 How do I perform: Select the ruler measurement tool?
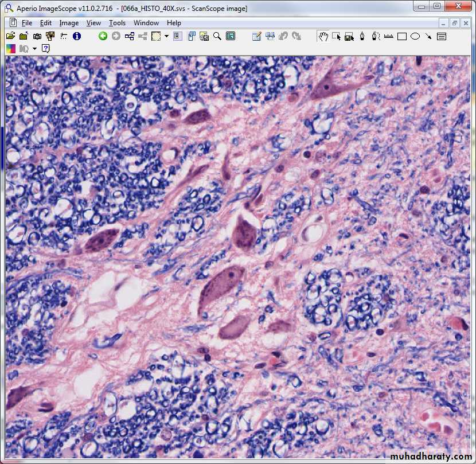pos(389,36)
